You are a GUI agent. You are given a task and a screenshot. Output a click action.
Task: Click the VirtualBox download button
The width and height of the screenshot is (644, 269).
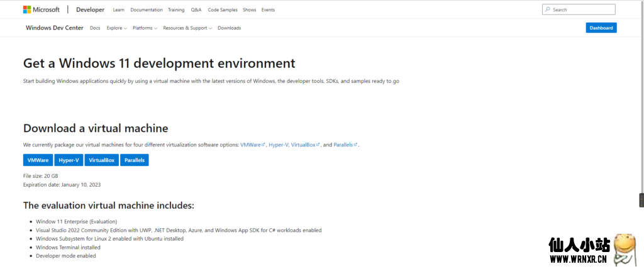pos(101,160)
